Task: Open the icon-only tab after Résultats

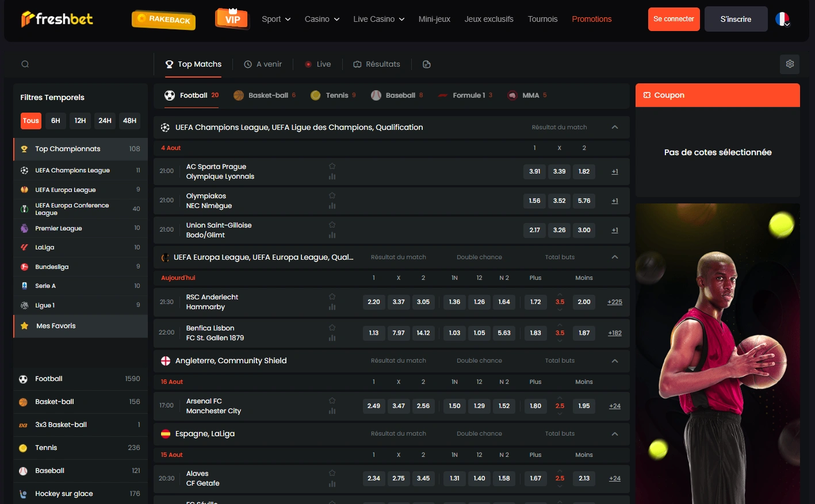Action: click(427, 64)
